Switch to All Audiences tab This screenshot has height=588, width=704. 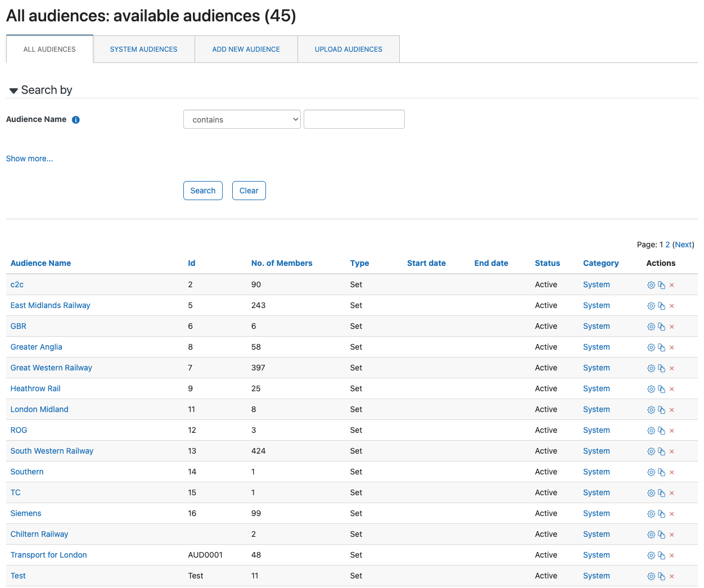point(49,49)
